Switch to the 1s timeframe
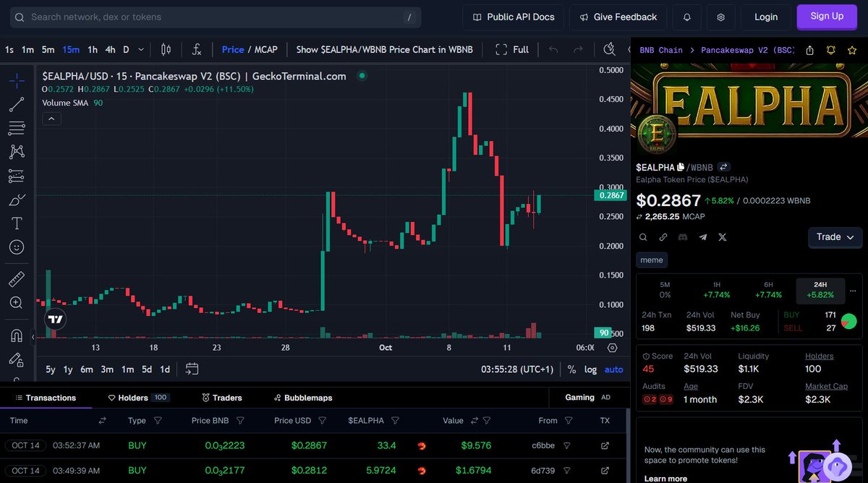Screen dimensions: 868x483 point(9,49)
